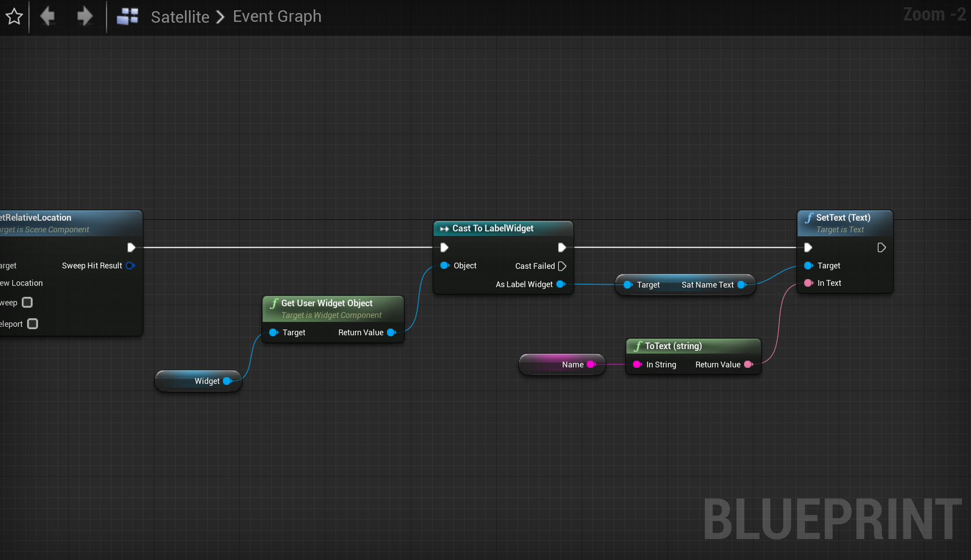
Task: Click the As Label Widget output pin
Action: (x=561, y=284)
